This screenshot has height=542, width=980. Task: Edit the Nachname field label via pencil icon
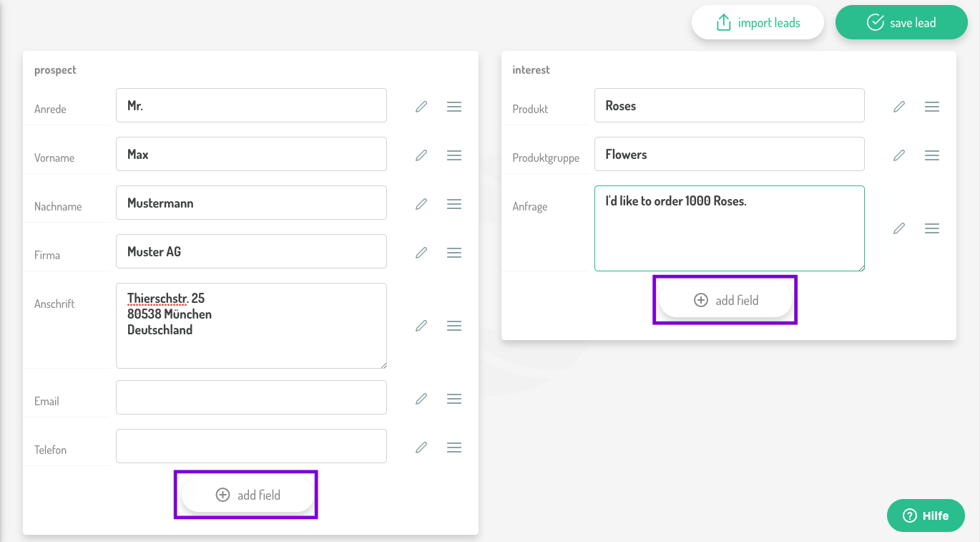421,204
